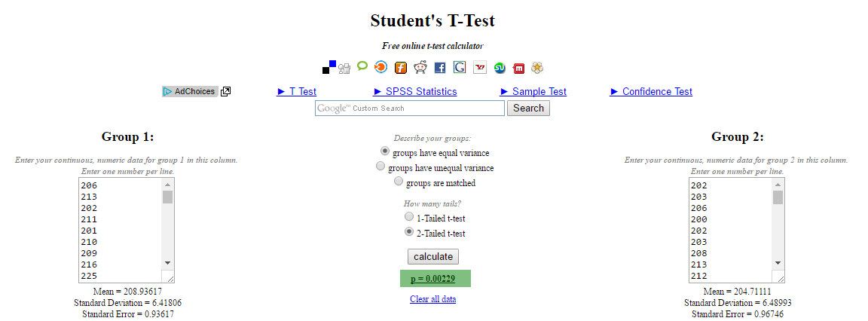Click the Facebook share icon

point(440,68)
